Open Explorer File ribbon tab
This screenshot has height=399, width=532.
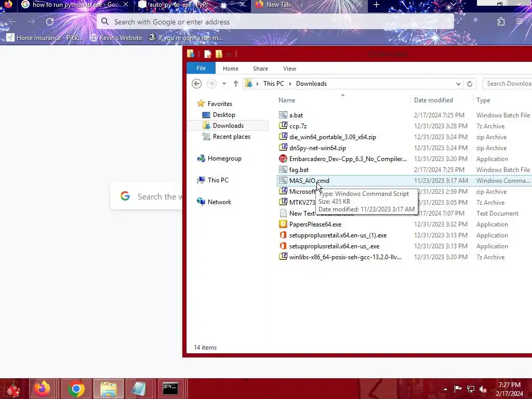click(201, 68)
